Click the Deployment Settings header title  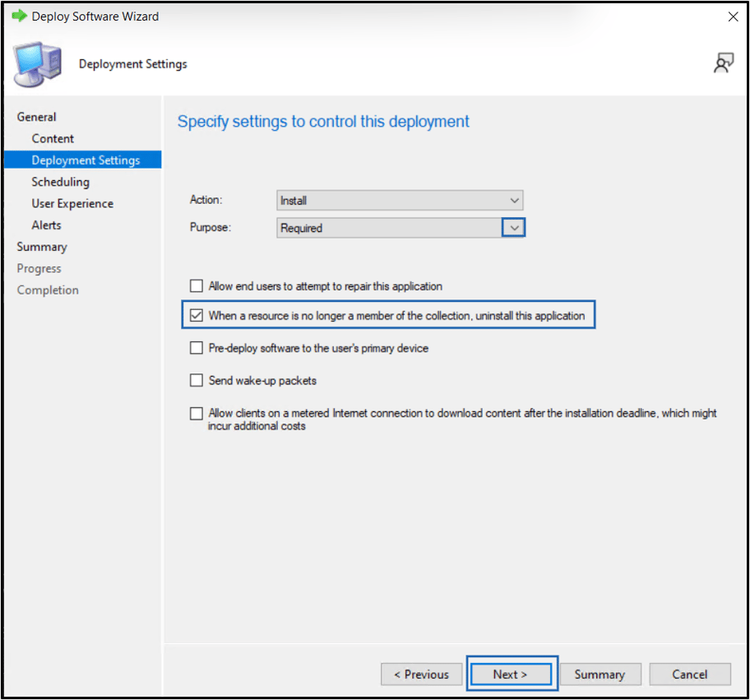coord(133,64)
